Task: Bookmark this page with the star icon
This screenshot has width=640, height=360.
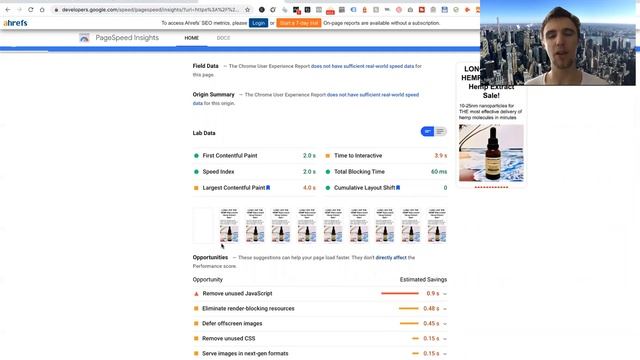Action: (247, 9)
